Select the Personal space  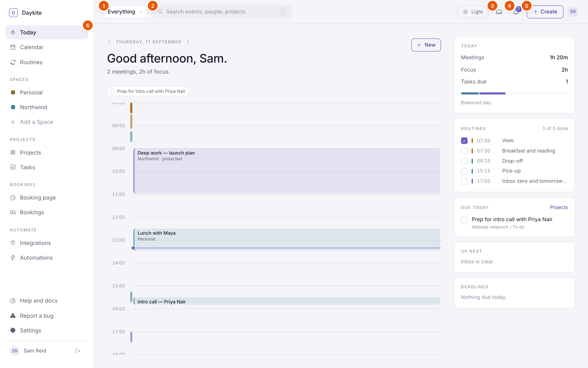coord(47,92)
